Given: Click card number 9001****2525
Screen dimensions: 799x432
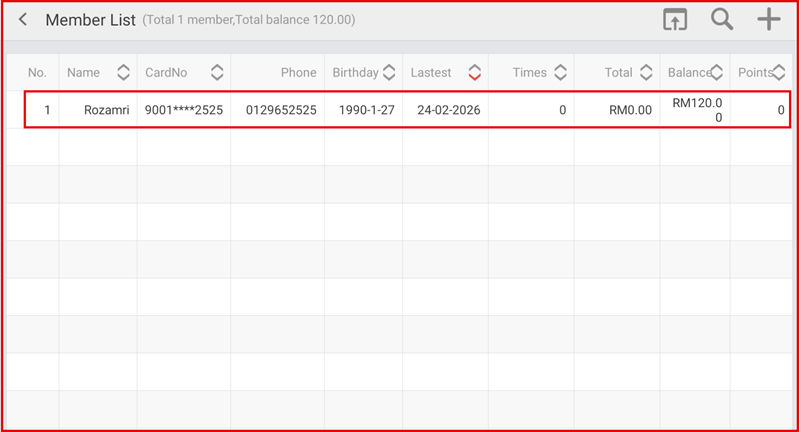Looking at the screenshot, I should click(183, 110).
